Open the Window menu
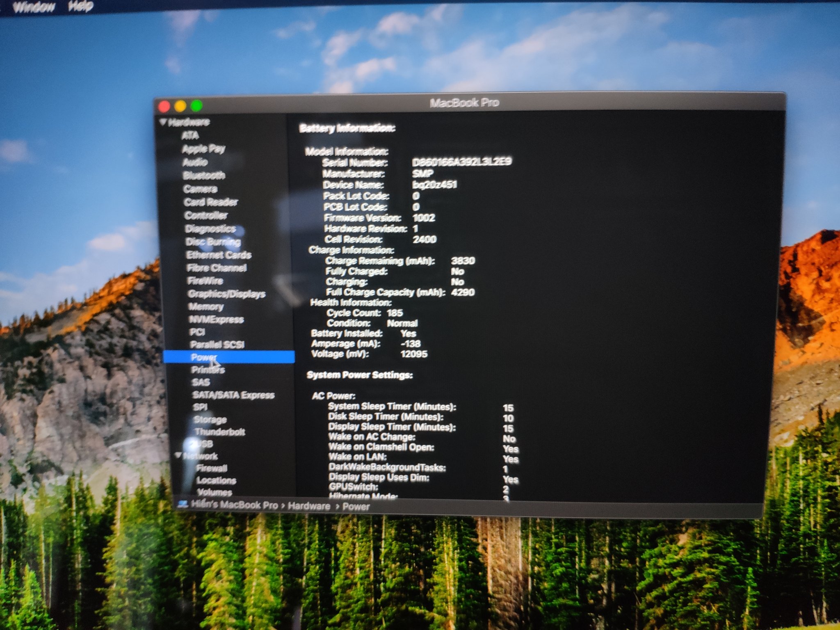Image resolution: width=840 pixels, height=630 pixels. [34, 7]
